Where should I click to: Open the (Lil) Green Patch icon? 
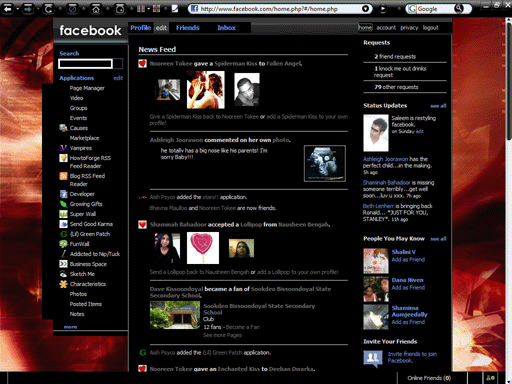pyautogui.click(x=63, y=234)
